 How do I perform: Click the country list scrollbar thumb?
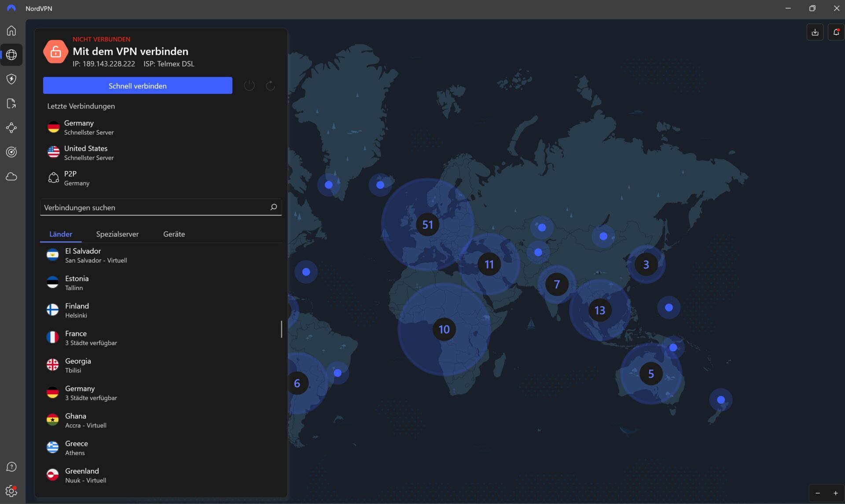pos(281,329)
